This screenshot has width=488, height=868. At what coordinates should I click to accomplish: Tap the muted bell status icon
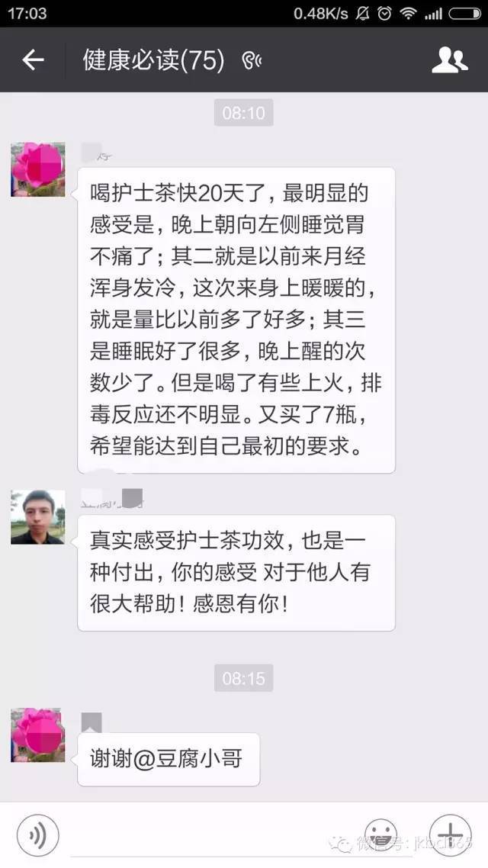[x=362, y=13]
